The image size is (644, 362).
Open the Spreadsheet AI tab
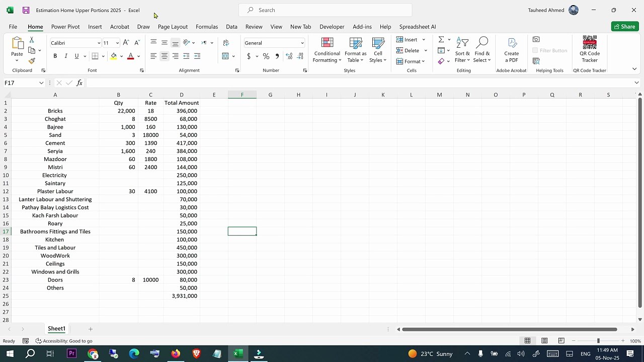coord(418,27)
